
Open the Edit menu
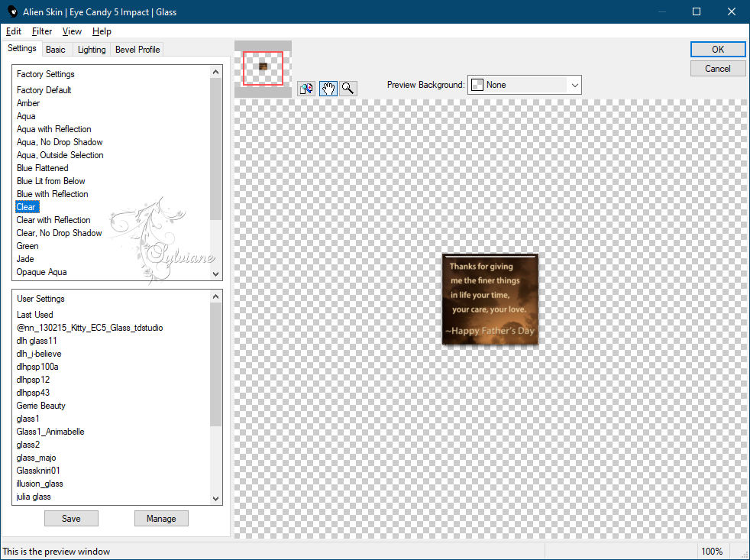click(14, 31)
